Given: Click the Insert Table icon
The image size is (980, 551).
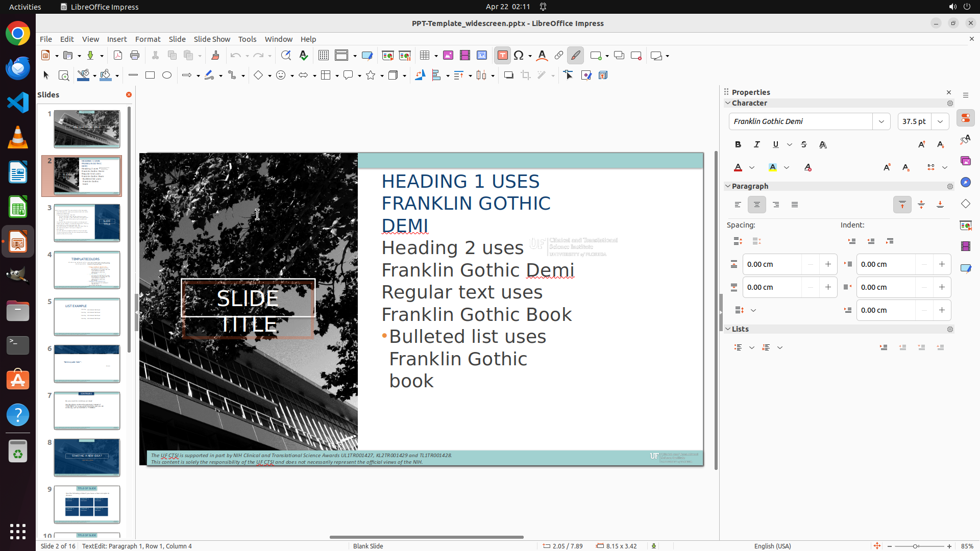Looking at the screenshot, I should (x=425, y=56).
